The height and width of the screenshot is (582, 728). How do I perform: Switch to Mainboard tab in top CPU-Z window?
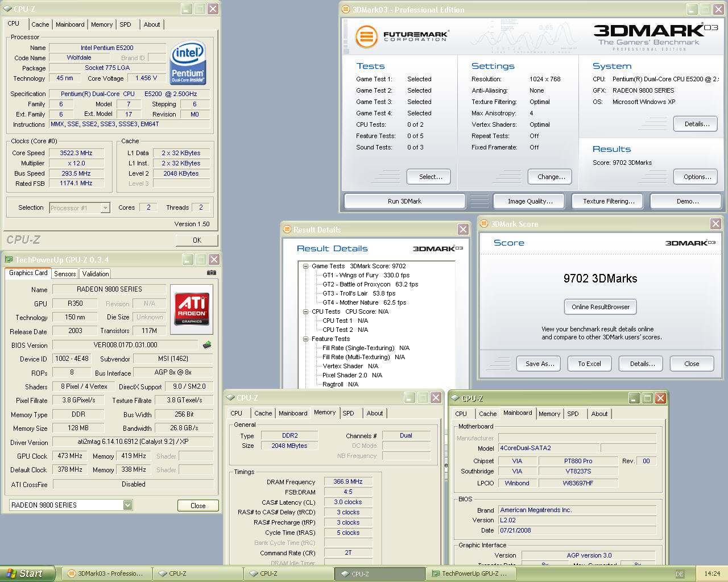70,24
